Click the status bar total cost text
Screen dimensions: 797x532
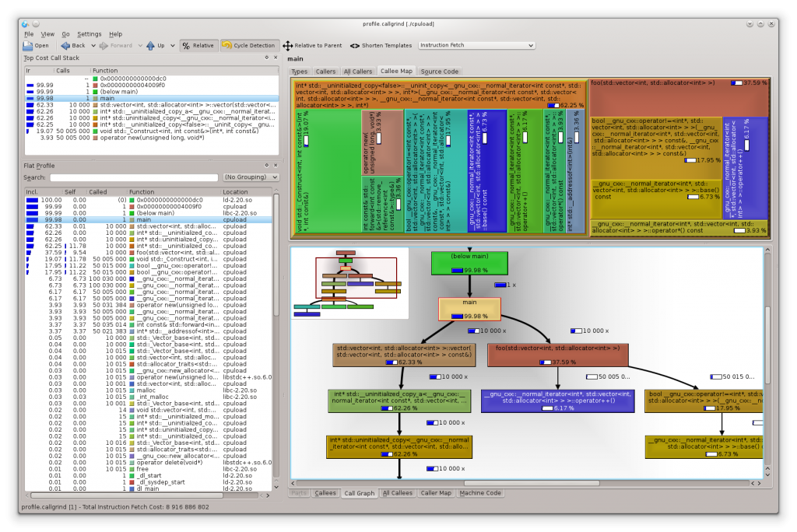coord(115,507)
